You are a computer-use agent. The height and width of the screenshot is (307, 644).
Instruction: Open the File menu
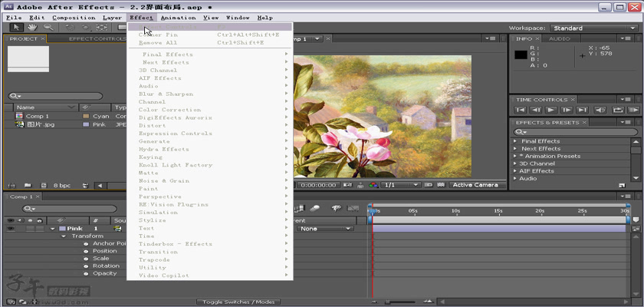click(14, 18)
